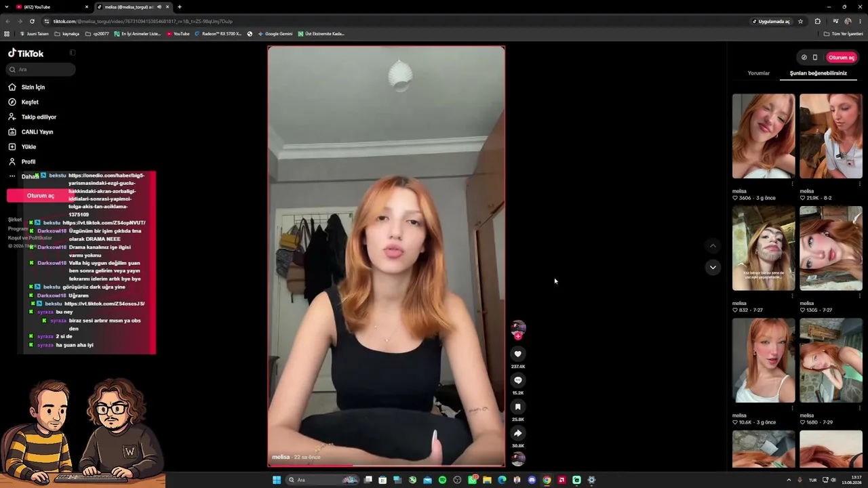Image resolution: width=868 pixels, height=488 pixels.
Task: Click the video progress bar at the bottom
Action: [387, 466]
